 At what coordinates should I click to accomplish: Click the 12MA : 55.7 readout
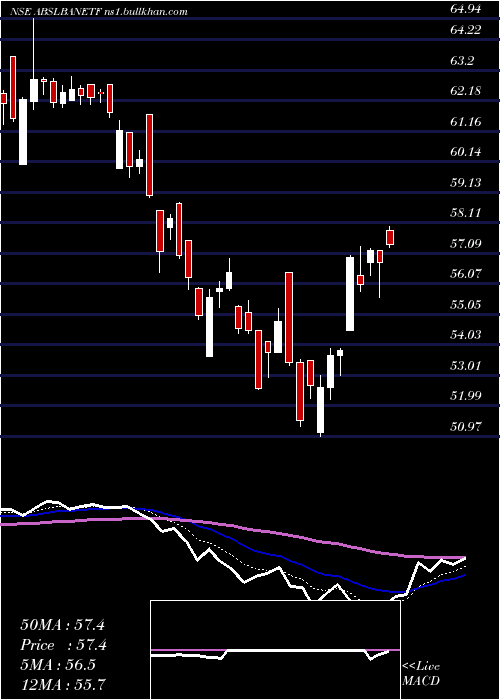62,683
